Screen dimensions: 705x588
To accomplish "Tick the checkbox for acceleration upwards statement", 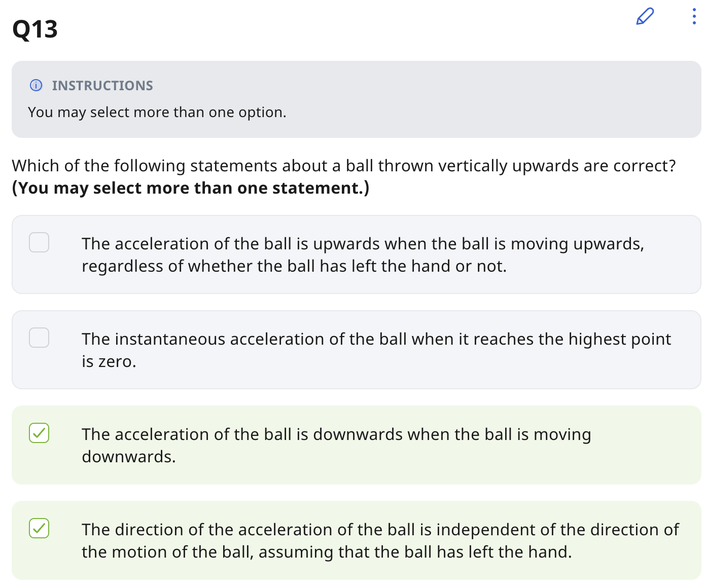I will point(39,242).
